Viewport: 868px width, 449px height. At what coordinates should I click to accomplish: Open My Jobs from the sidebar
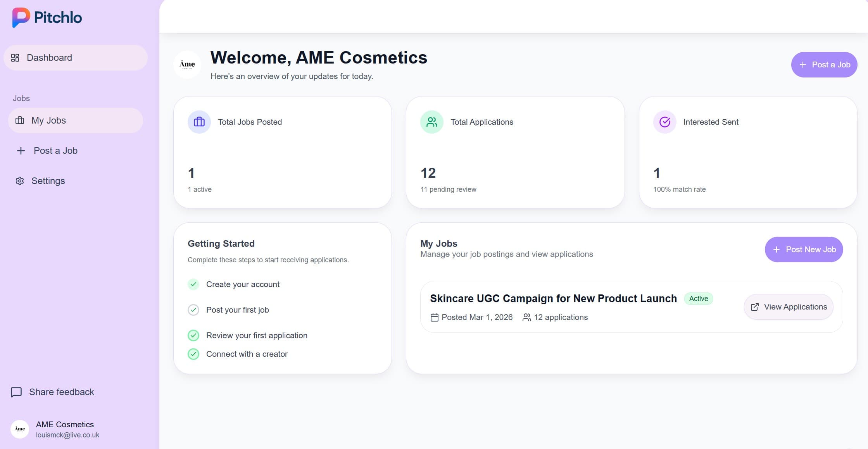(48, 120)
